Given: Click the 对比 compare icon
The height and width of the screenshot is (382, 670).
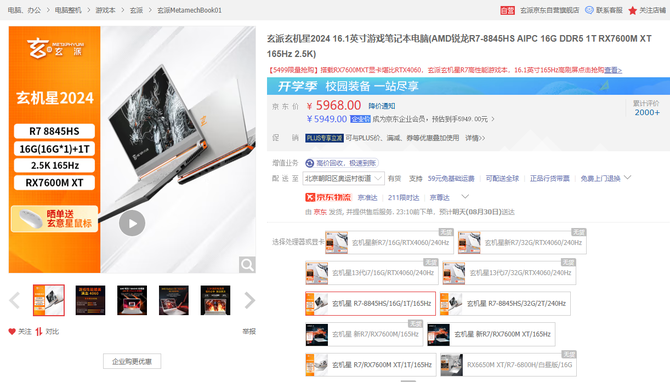Looking at the screenshot, I should click(x=39, y=332).
